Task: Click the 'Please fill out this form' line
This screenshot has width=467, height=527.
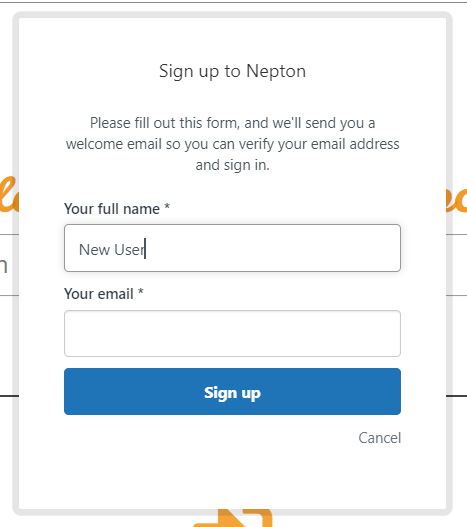Action: (232, 123)
